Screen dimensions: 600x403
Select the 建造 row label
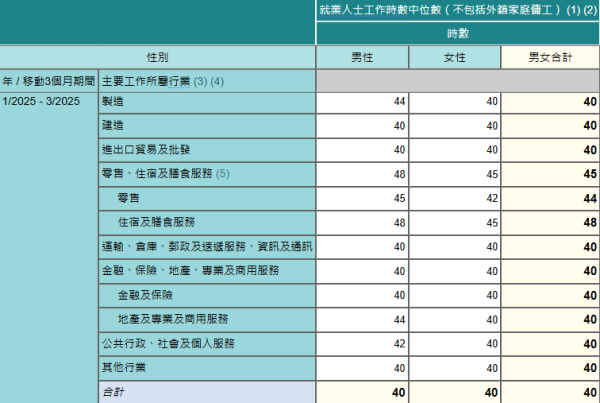[207, 126]
